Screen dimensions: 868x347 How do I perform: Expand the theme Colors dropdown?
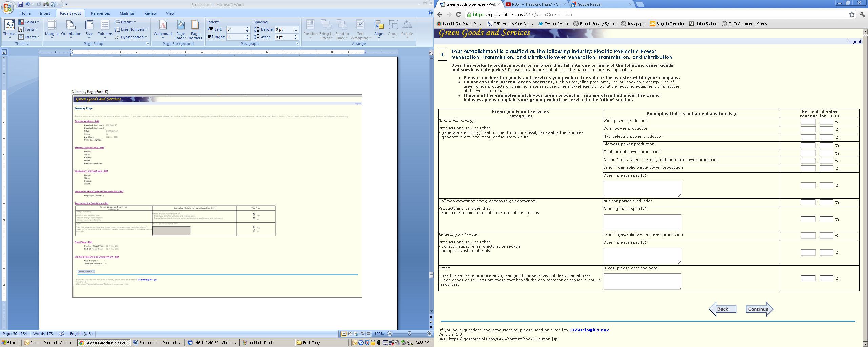coord(29,22)
